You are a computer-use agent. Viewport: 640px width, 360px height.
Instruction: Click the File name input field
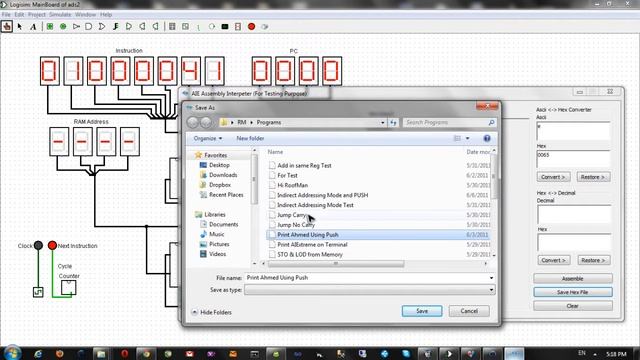tap(366, 278)
